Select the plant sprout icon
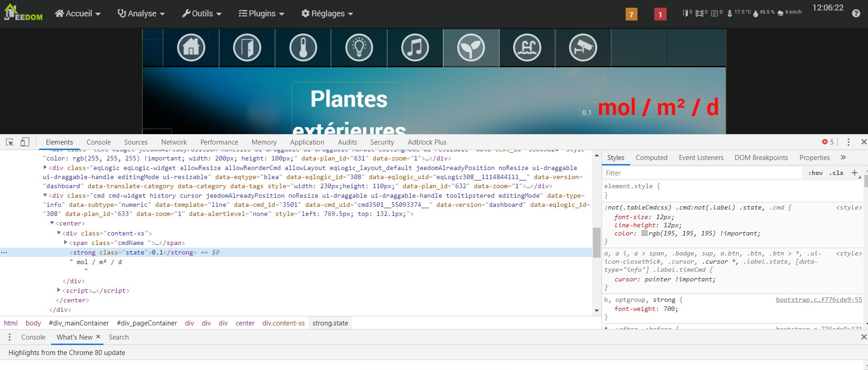 pos(471,47)
